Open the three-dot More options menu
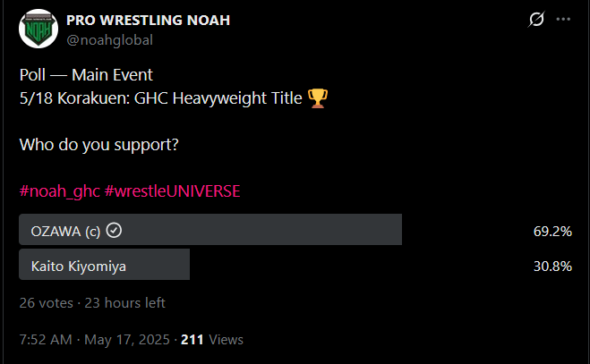Viewport: 590px width, 364px height. 562,19
